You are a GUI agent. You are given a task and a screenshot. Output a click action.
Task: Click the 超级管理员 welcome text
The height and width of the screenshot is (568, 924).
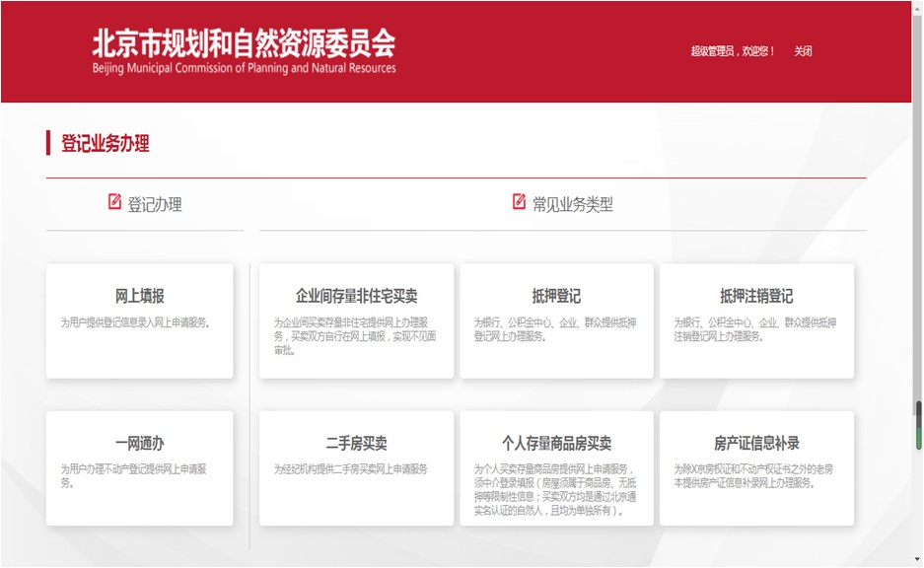(x=732, y=51)
